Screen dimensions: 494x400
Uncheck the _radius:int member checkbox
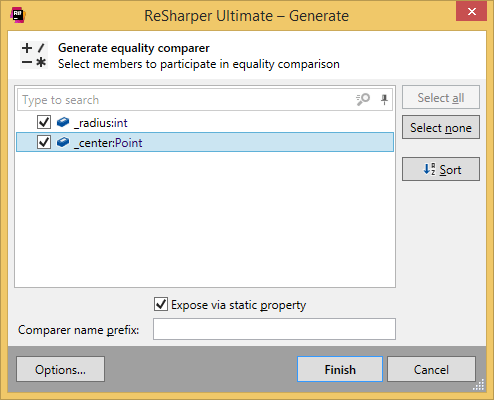pos(44,122)
